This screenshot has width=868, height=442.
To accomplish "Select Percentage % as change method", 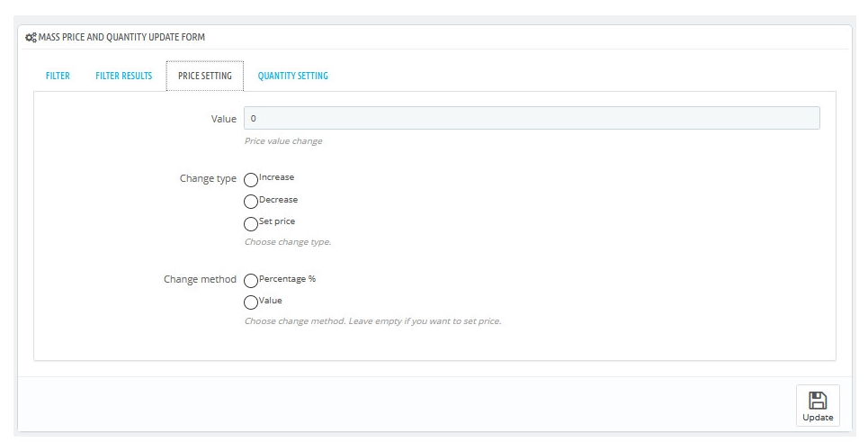I will click(251, 281).
